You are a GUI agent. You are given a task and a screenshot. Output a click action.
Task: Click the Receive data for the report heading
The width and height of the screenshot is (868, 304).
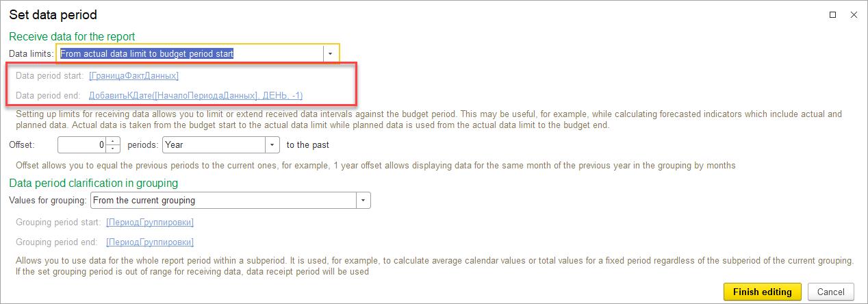click(72, 37)
